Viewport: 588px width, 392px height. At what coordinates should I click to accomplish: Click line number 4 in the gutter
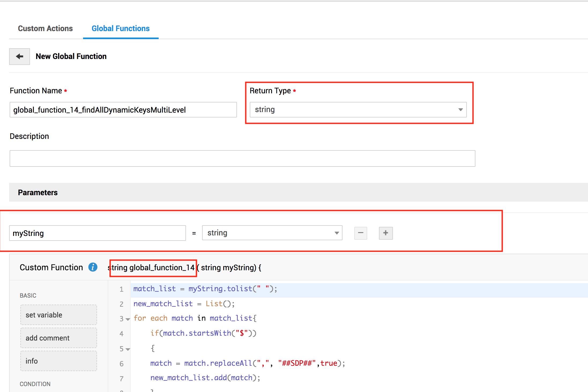coord(121,334)
